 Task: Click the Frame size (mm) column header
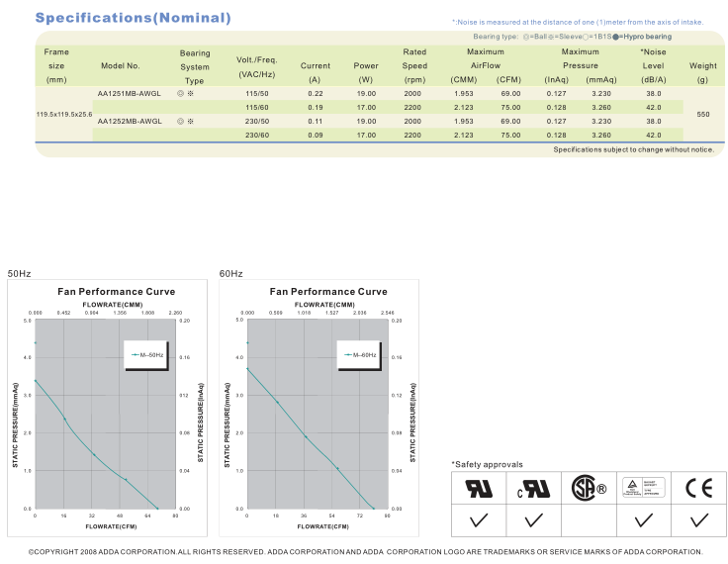[x=56, y=66]
